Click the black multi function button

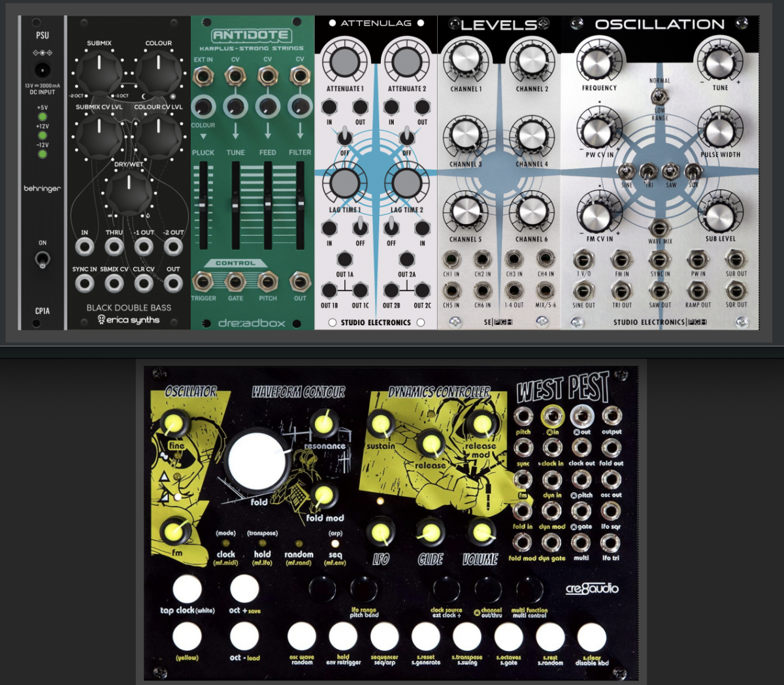click(x=529, y=590)
